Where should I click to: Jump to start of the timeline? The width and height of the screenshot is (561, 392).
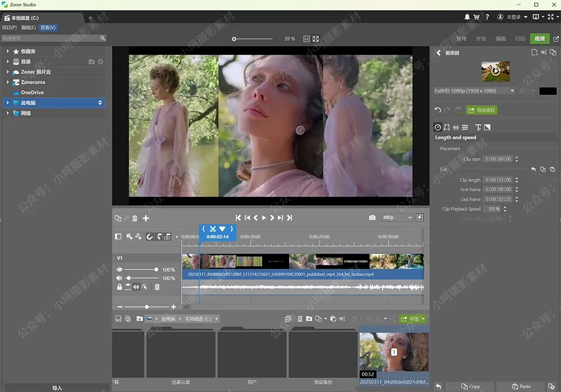238,218
